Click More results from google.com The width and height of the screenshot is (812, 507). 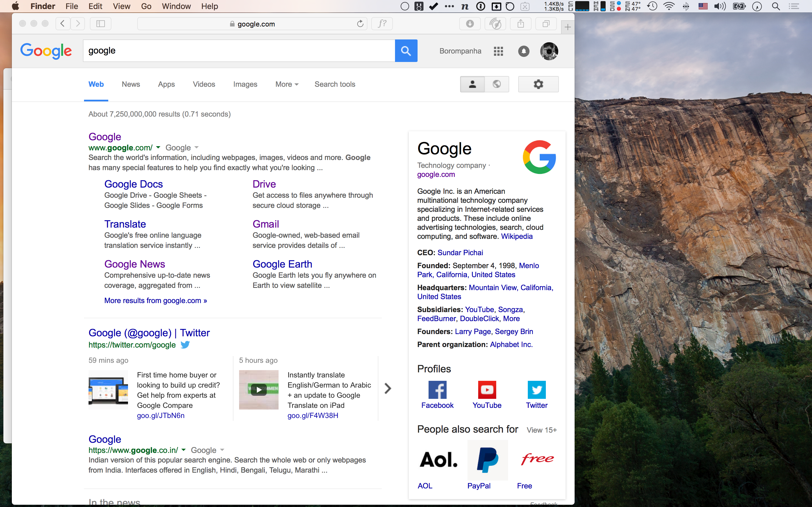pyautogui.click(x=155, y=301)
